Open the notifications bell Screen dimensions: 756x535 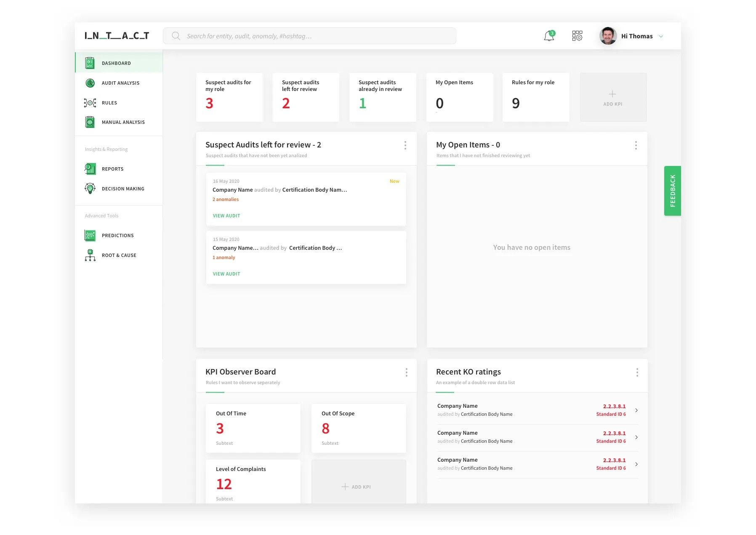pyautogui.click(x=548, y=36)
